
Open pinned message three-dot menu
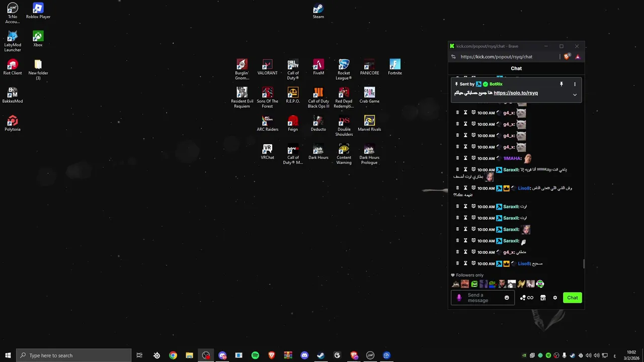coord(575,84)
